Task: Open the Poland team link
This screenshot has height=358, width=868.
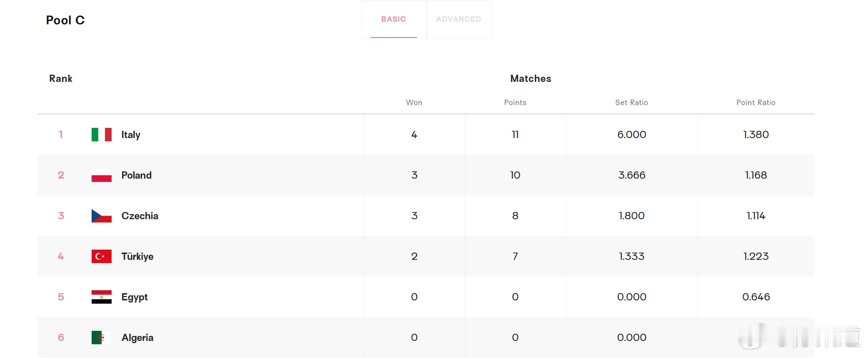Action: pyautogui.click(x=137, y=175)
